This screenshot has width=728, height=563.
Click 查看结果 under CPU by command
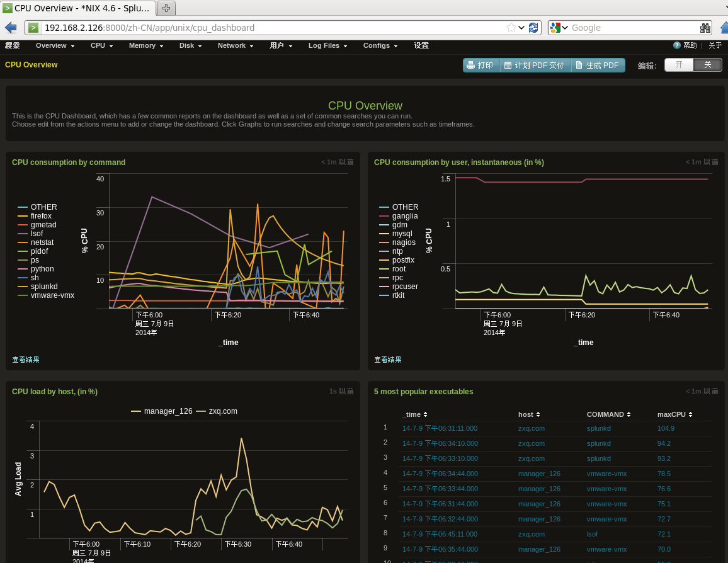[x=26, y=360]
